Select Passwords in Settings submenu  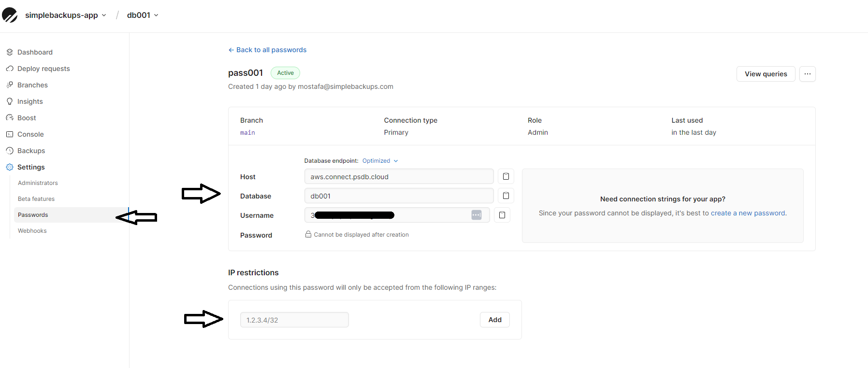click(x=33, y=215)
